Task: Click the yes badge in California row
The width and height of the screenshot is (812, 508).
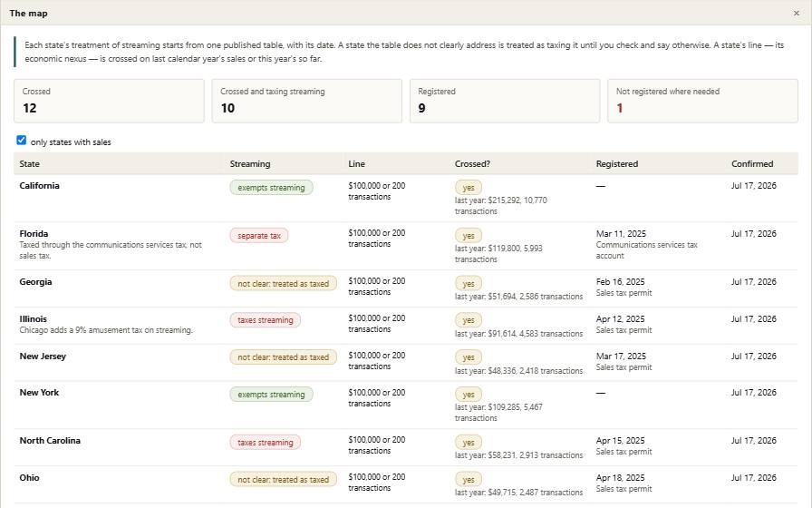Action: [469, 187]
